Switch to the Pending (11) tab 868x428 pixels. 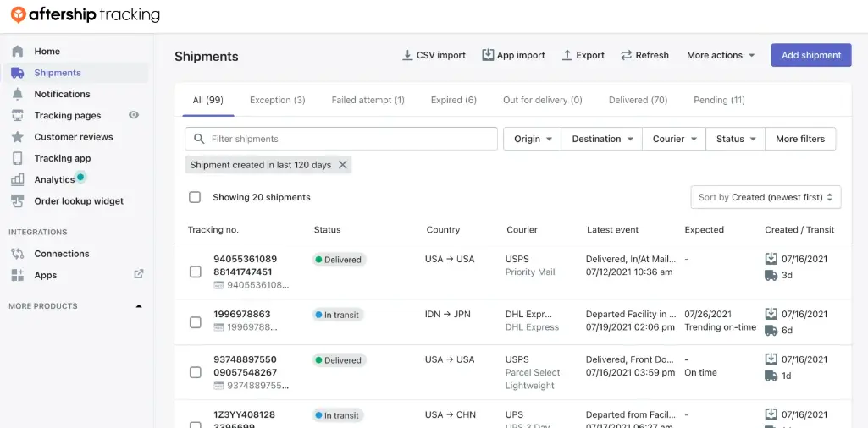719,100
